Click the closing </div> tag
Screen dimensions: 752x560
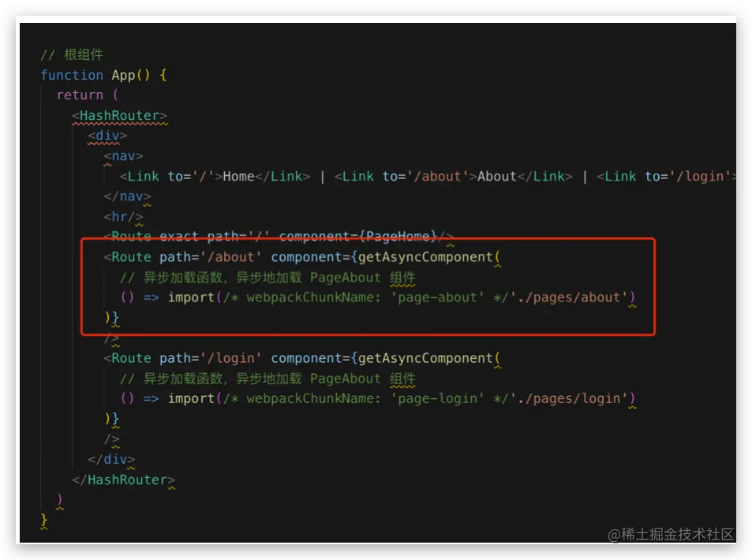(111, 459)
